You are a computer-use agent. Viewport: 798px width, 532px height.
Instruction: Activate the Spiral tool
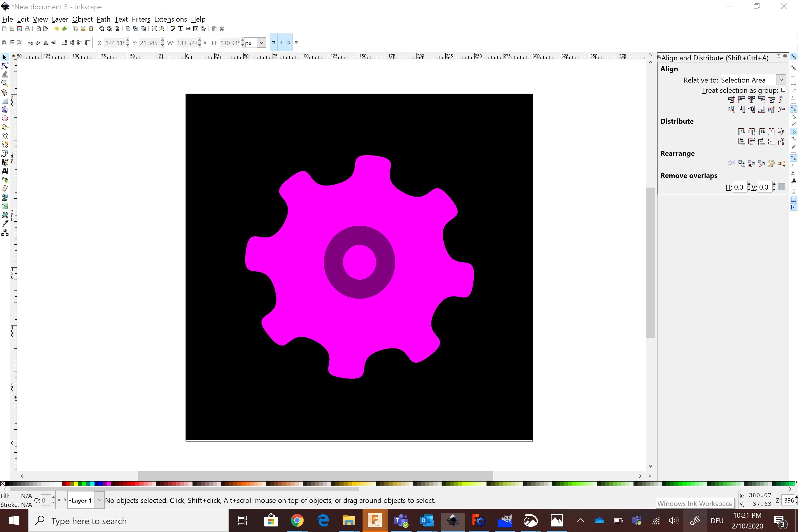click(5, 136)
